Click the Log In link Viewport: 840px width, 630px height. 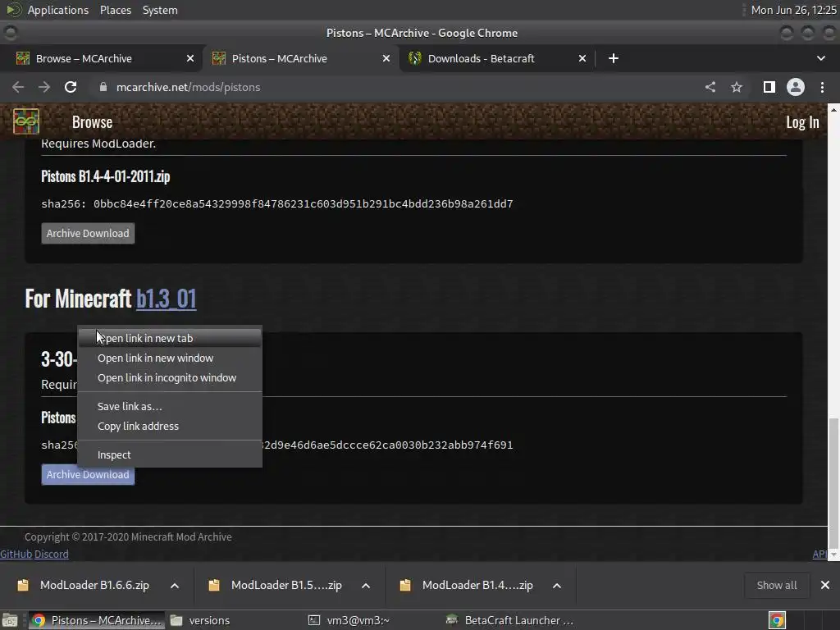click(x=802, y=122)
